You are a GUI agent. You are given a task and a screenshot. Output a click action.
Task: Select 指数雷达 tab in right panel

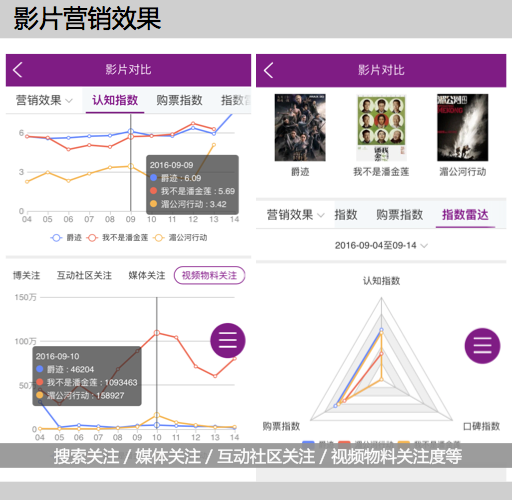465,215
